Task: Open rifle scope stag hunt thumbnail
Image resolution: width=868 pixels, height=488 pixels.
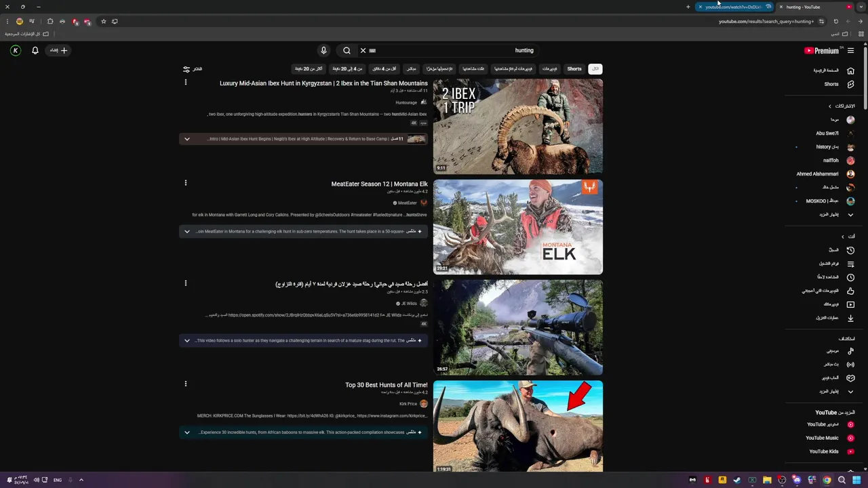Action: click(518, 327)
